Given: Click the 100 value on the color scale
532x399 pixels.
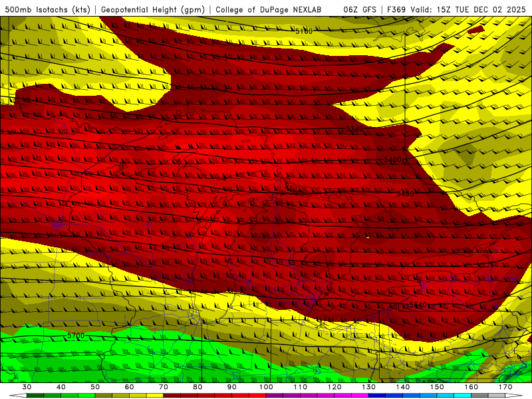Looking at the screenshot, I should [266, 387].
